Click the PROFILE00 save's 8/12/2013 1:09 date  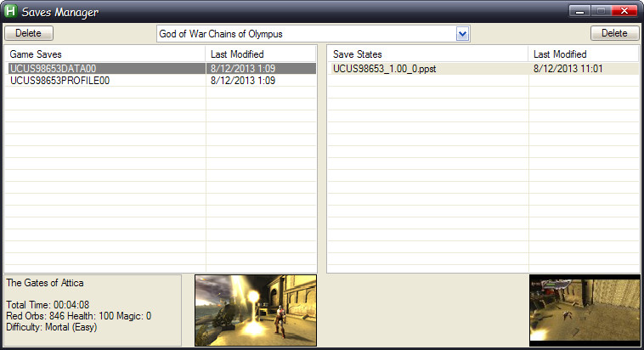242,81
